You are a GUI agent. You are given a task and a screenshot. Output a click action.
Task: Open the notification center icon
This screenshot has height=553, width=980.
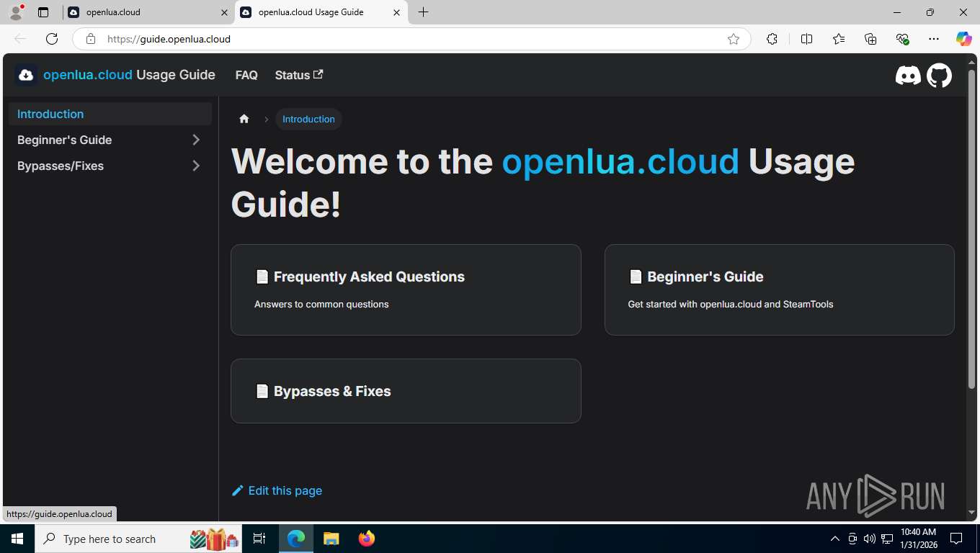tap(957, 539)
